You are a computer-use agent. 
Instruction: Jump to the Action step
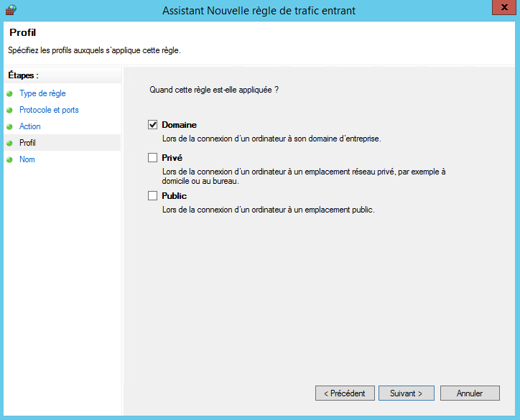30,126
